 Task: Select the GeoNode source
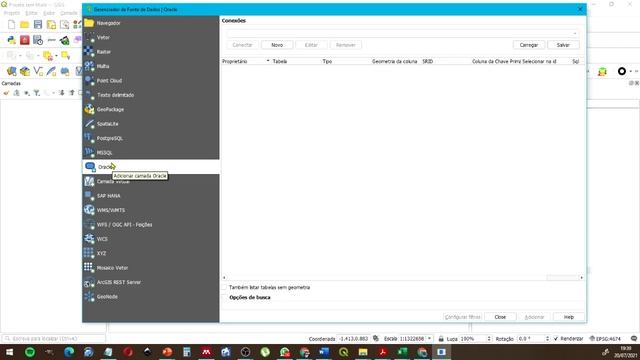151,297
